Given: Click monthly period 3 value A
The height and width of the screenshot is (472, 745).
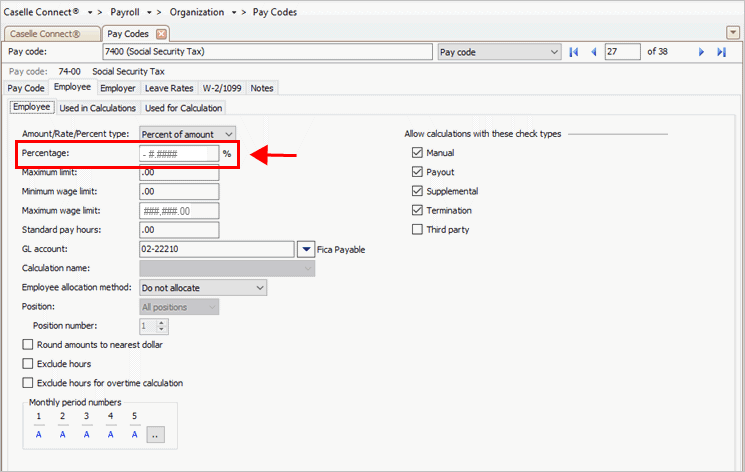Looking at the screenshot, I should tap(86, 434).
